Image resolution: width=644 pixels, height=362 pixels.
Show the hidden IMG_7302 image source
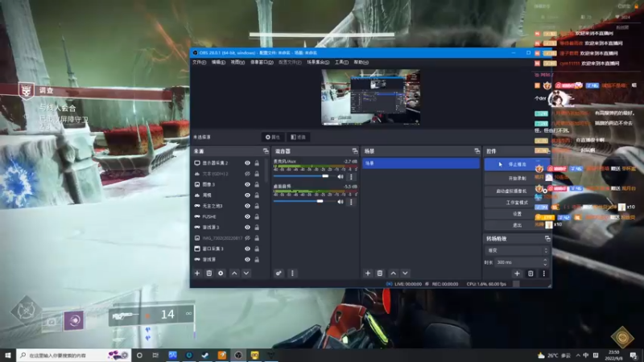click(247, 238)
